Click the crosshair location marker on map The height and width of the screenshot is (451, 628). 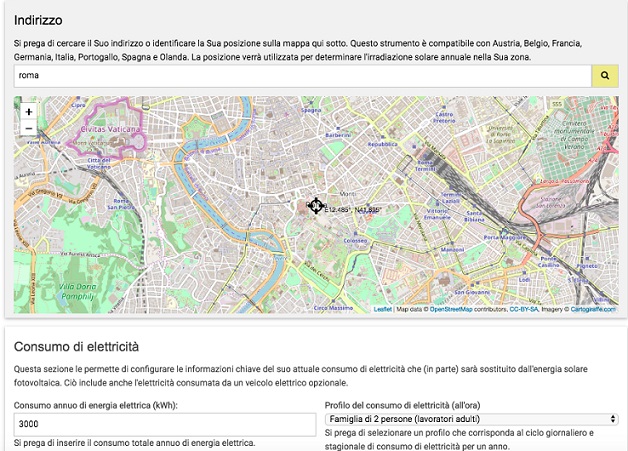point(316,205)
